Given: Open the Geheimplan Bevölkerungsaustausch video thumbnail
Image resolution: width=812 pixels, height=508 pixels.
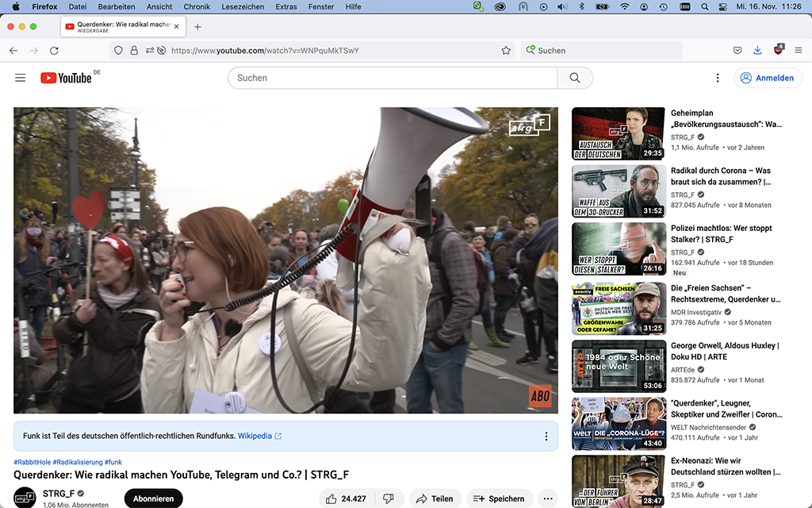Looking at the screenshot, I should click(619, 133).
